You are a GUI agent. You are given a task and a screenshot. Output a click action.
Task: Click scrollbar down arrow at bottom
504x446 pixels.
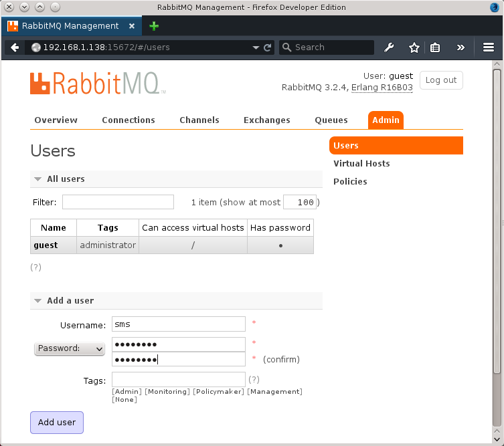click(497, 439)
